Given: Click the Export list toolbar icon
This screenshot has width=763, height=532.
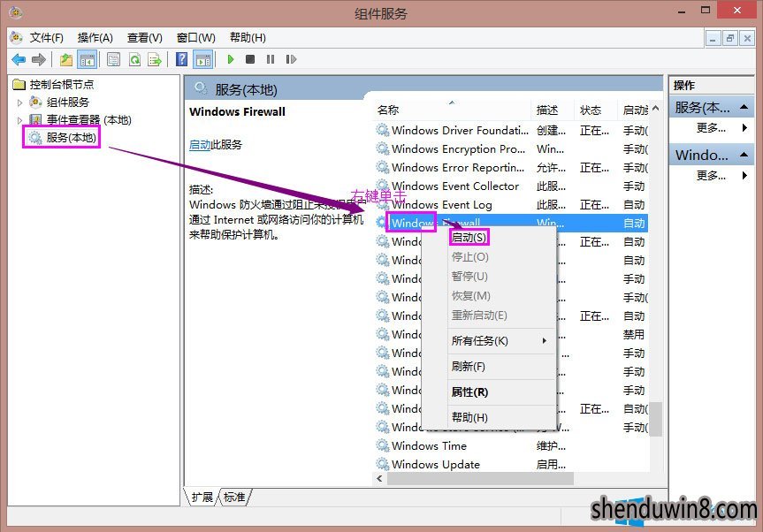Looking at the screenshot, I should 155,60.
